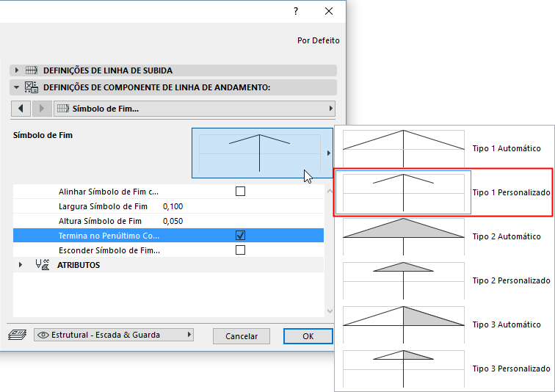
Task: Open Estrutural - Escada & Guarda layer dropdown
Action: click(x=114, y=335)
